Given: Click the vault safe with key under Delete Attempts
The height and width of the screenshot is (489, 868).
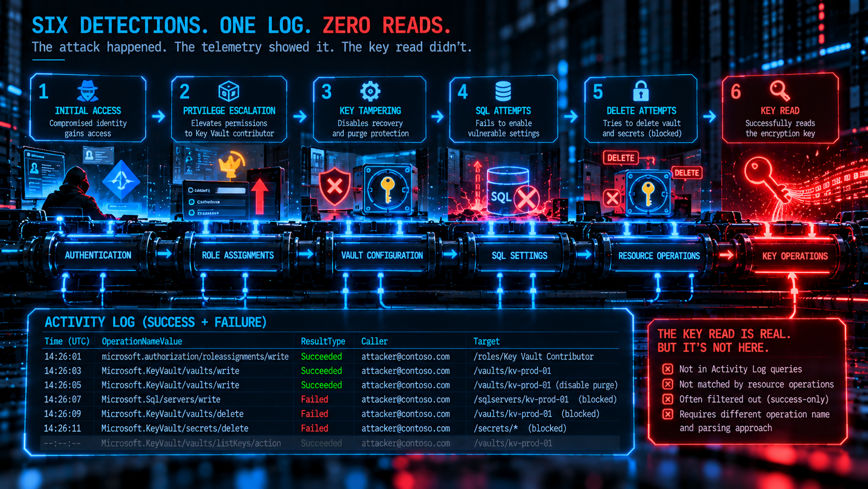Looking at the screenshot, I should coord(648,192).
